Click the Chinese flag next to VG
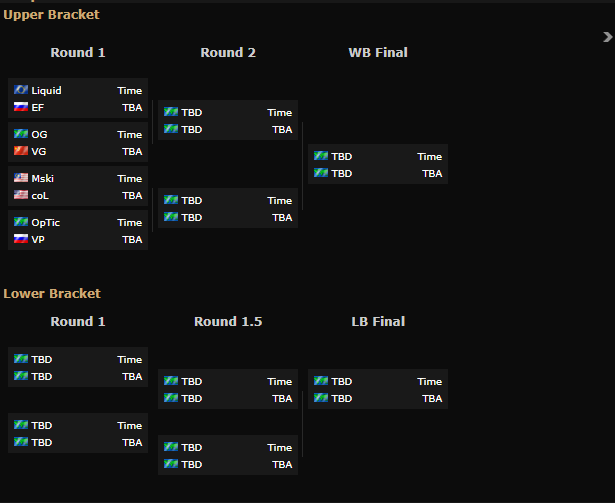This screenshot has width=615, height=503. click(x=20, y=151)
